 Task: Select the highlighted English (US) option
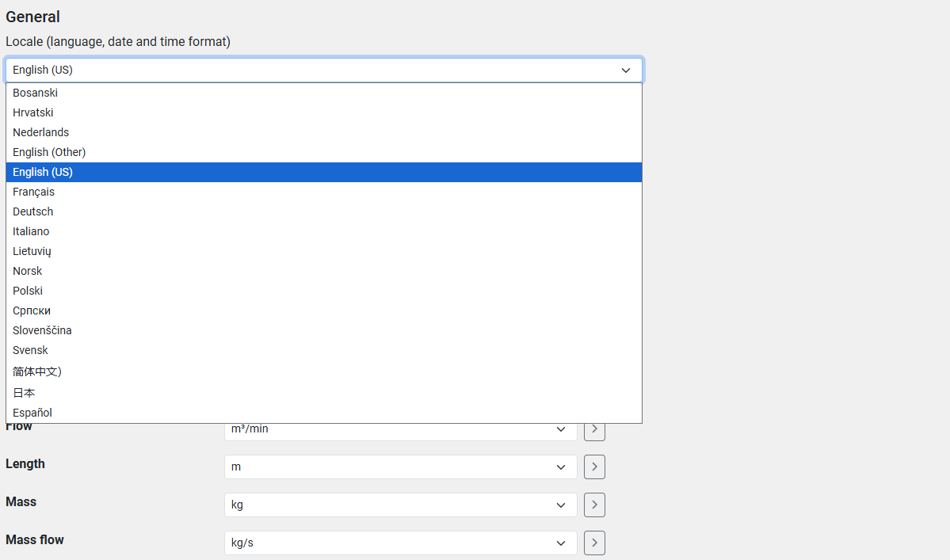click(43, 172)
